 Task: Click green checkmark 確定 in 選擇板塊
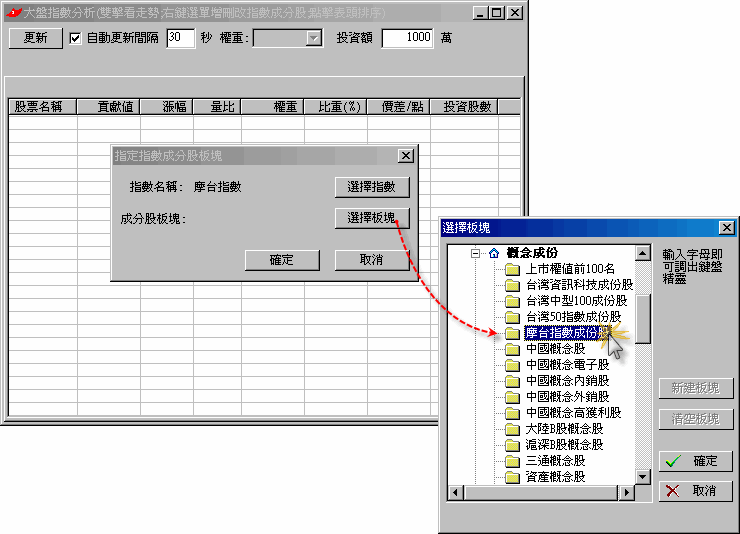pyautogui.click(x=695, y=461)
